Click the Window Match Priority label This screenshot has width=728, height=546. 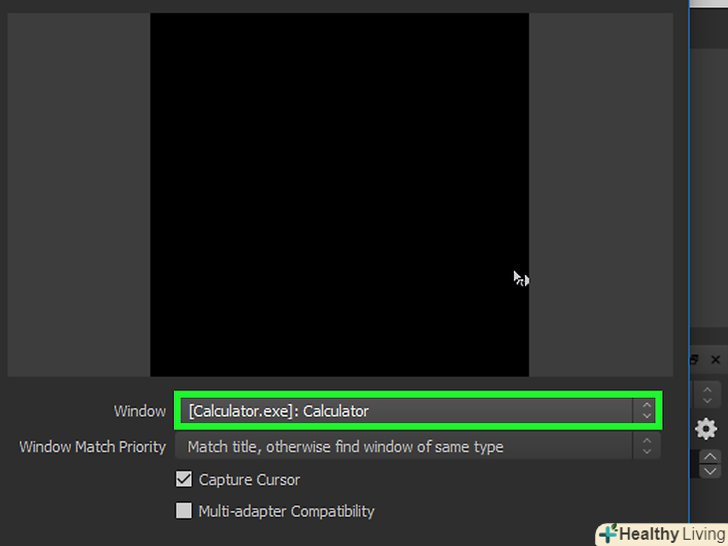(92, 447)
